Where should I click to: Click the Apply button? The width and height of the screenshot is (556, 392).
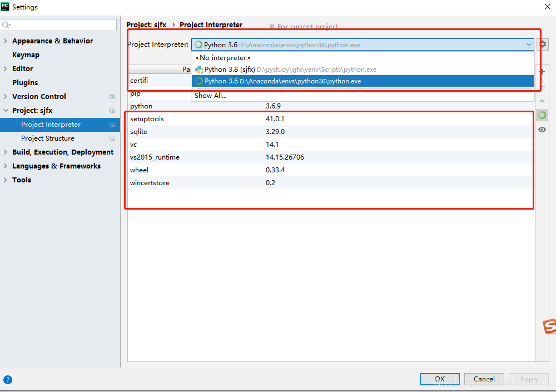point(528,379)
